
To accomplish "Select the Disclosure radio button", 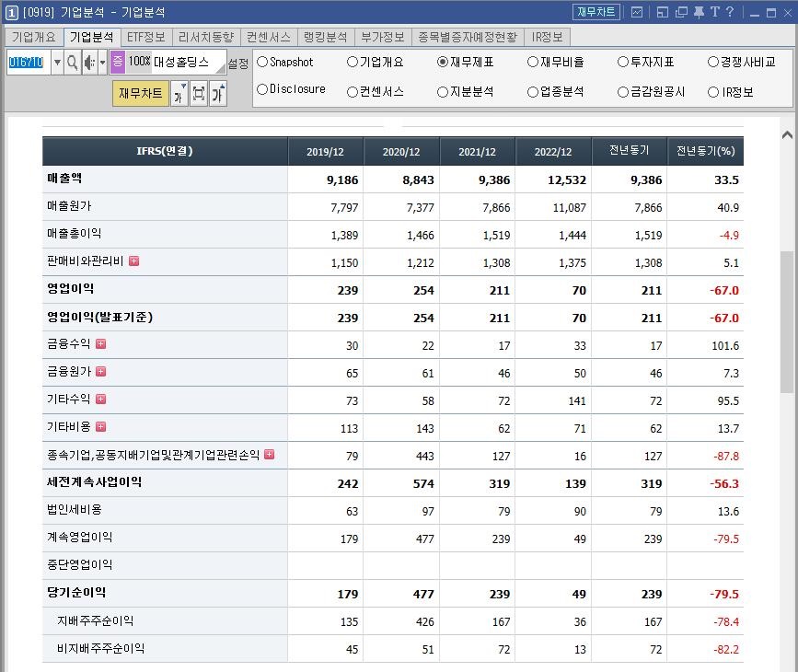I will click(262, 89).
